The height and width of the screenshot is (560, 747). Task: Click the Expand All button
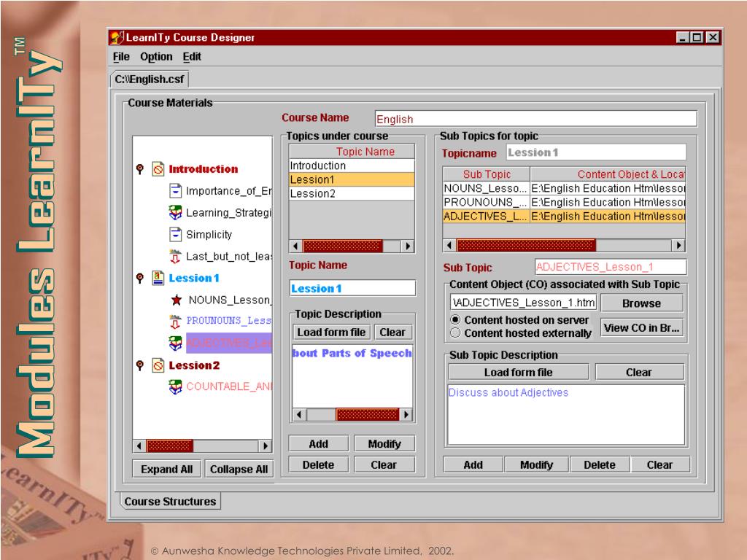click(167, 469)
